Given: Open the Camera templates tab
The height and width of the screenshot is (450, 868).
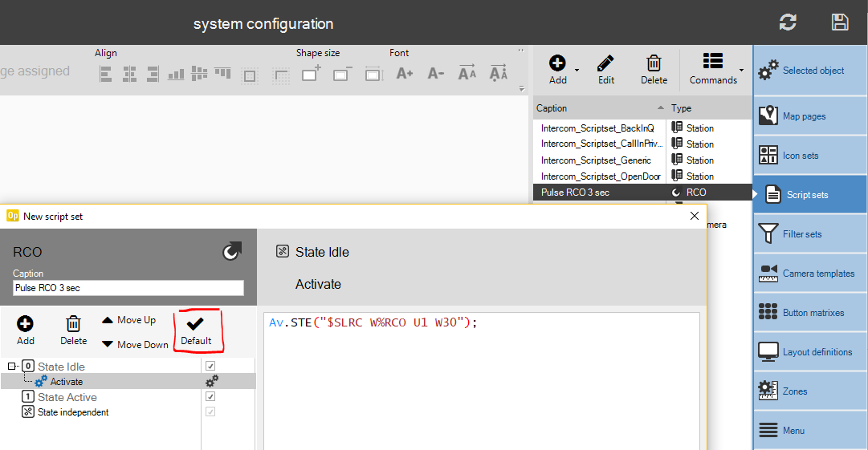Looking at the screenshot, I should coord(810,273).
